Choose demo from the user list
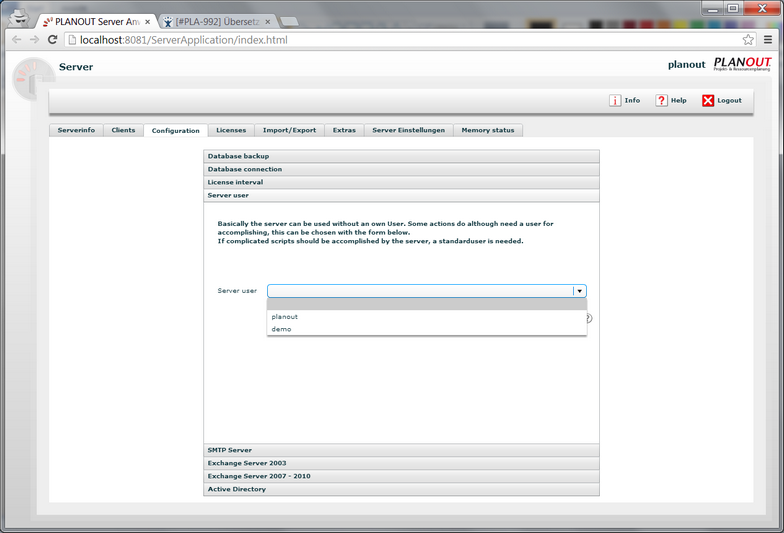The height and width of the screenshot is (533, 784). coord(427,329)
